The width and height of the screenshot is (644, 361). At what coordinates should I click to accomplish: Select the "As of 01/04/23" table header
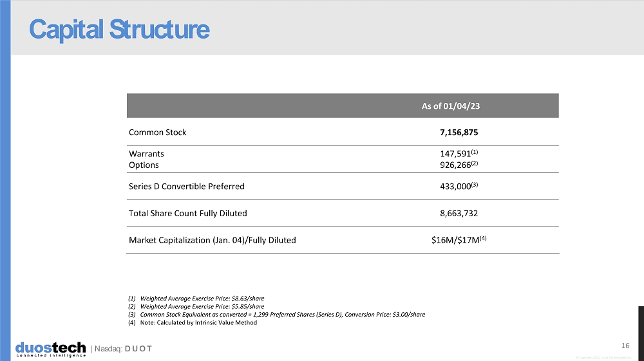point(451,106)
